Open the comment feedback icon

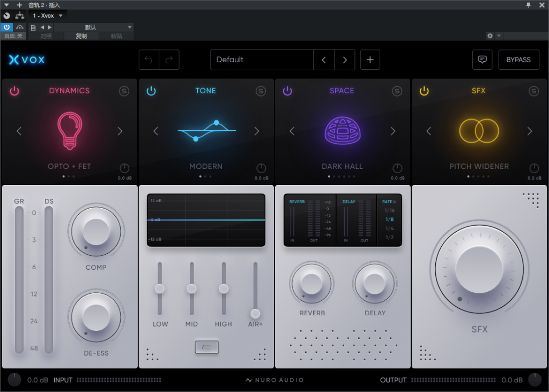tap(482, 60)
